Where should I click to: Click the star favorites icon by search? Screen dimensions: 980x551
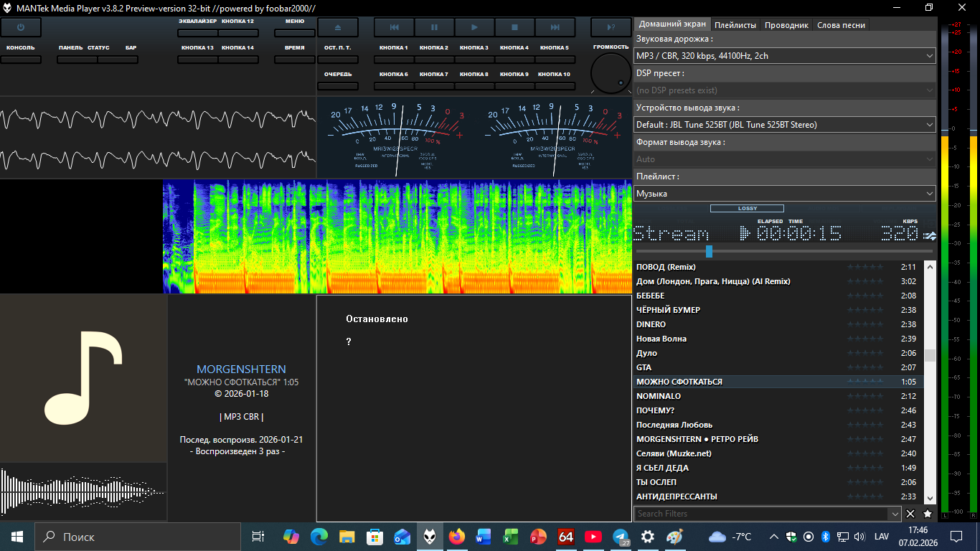pyautogui.click(x=928, y=514)
